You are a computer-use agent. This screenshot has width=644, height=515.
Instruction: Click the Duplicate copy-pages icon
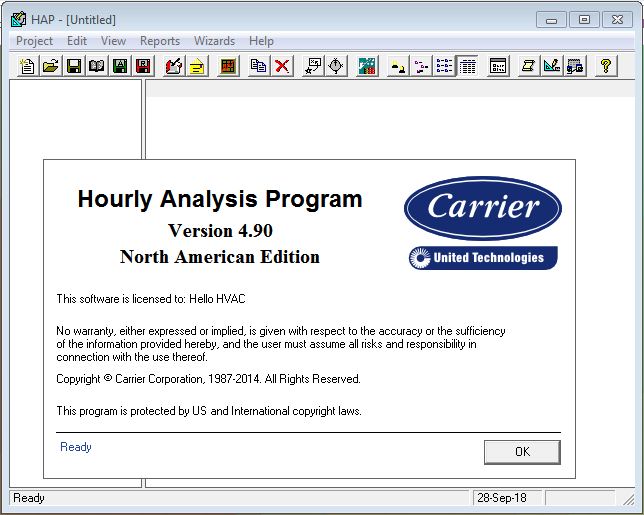click(x=259, y=66)
